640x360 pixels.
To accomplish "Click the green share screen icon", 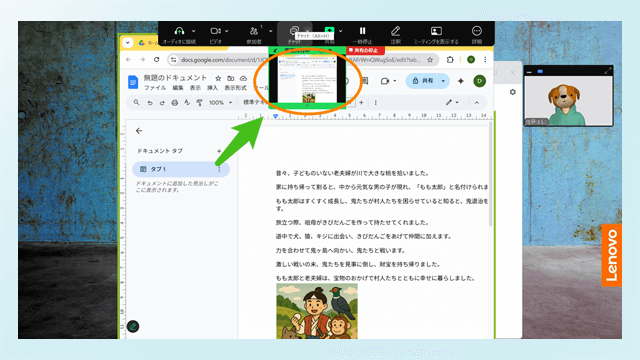I will coord(329,31).
